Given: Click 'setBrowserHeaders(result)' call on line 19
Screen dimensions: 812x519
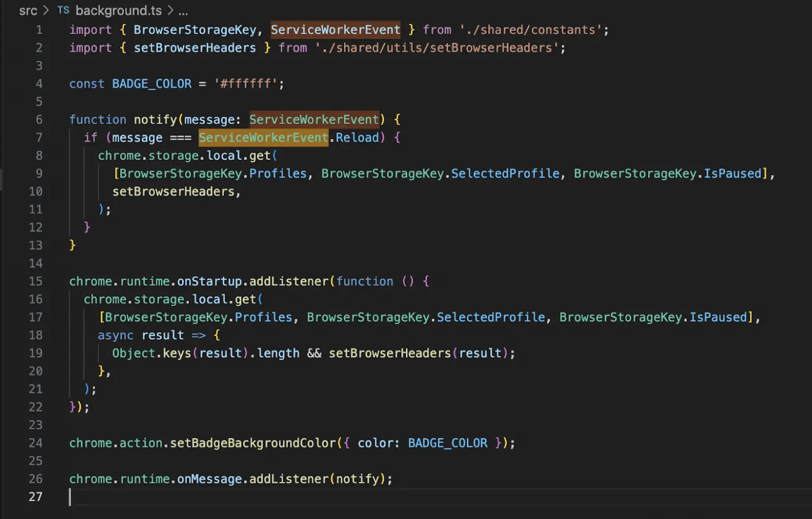Looking at the screenshot, I should tap(418, 353).
